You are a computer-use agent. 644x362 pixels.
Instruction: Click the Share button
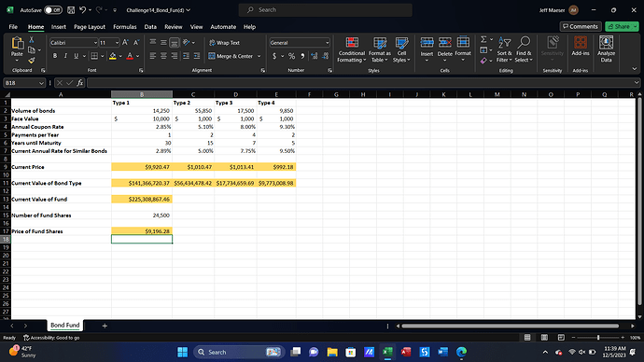[619, 26]
